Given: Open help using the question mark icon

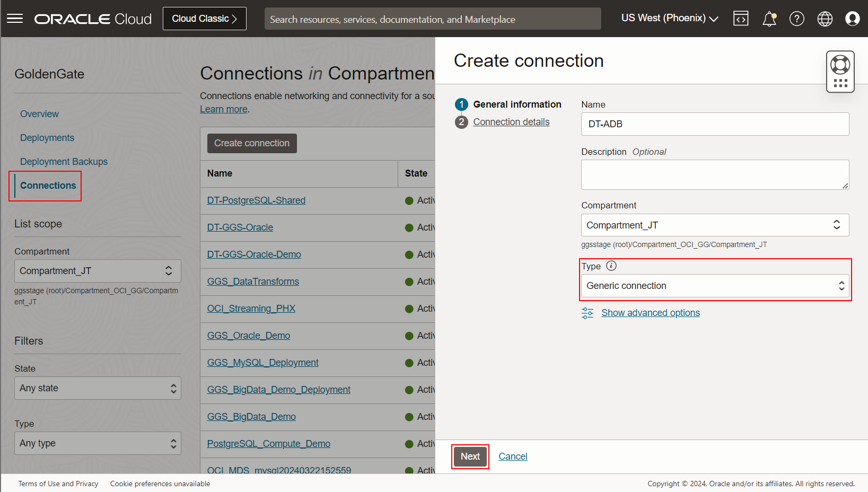Looking at the screenshot, I should 796,19.
